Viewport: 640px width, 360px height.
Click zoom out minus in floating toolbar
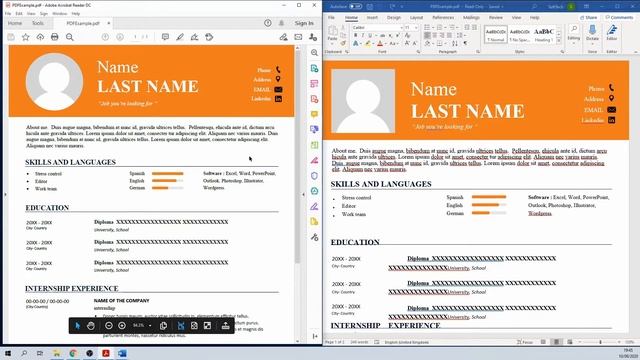tap(109, 326)
